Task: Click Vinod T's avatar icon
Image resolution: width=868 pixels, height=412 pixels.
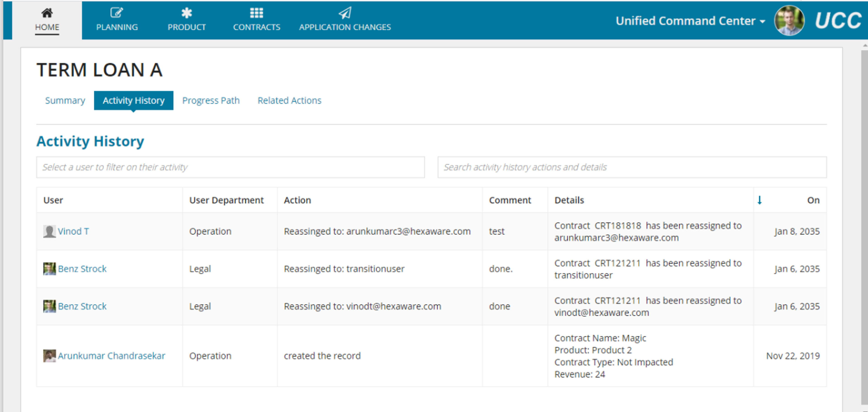Action: click(50, 231)
